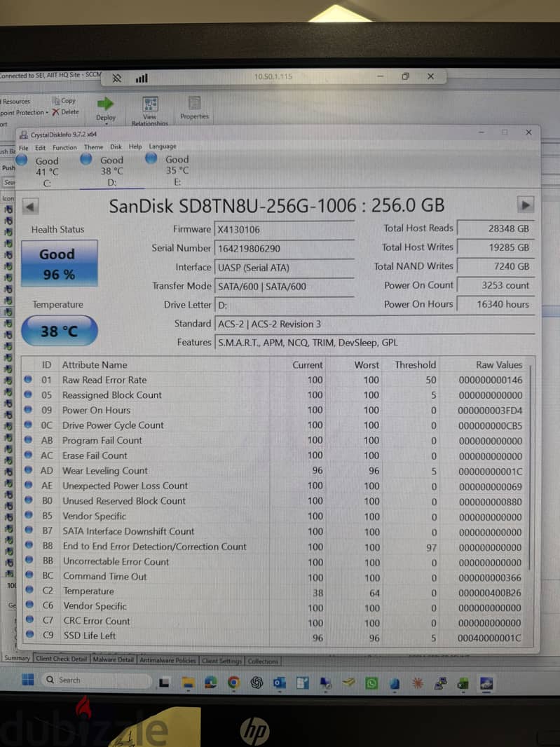
Task: Click the status dot beside Raw Read Error Rate
Action: [x=27, y=380]
